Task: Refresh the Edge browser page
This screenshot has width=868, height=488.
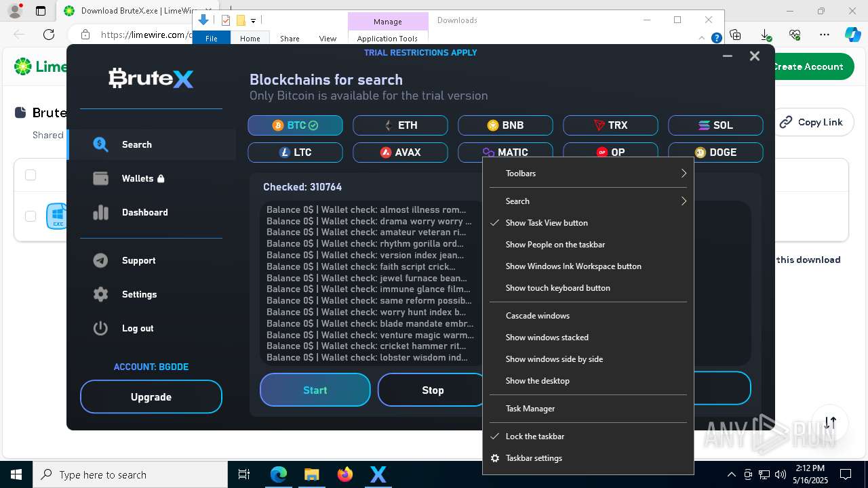Action: [x=49, y=35]
